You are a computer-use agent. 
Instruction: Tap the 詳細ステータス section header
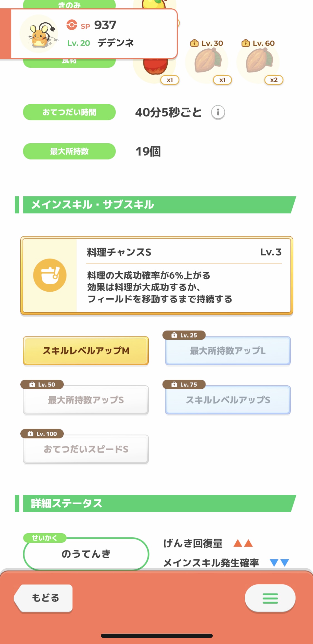click(x=155, y=503)
